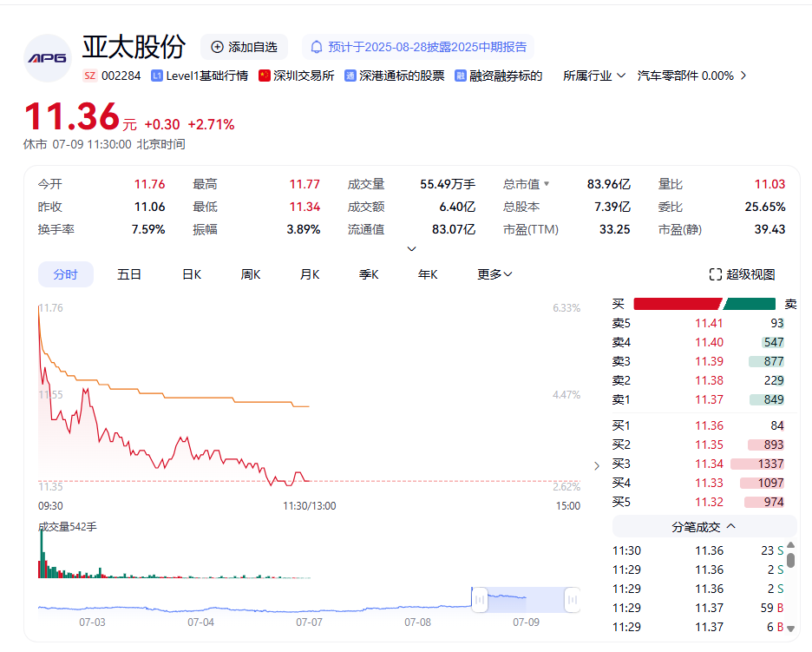Image resolution: width=812 pixels, height=652 pixels.
Task: Switch to the 日K chart tab
Action: [192, 274]
